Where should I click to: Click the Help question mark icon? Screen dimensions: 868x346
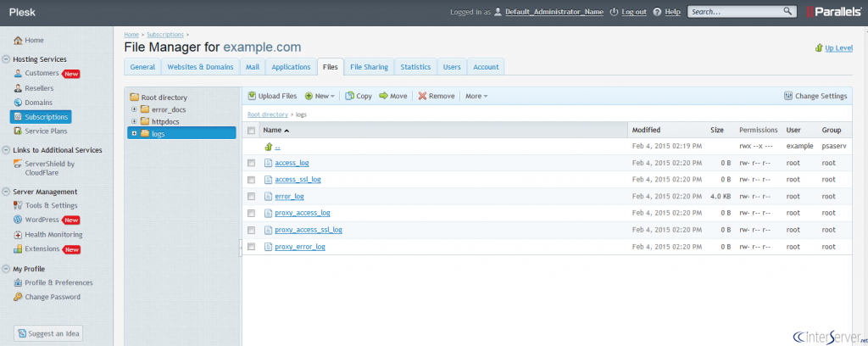[x=657, y=12]
